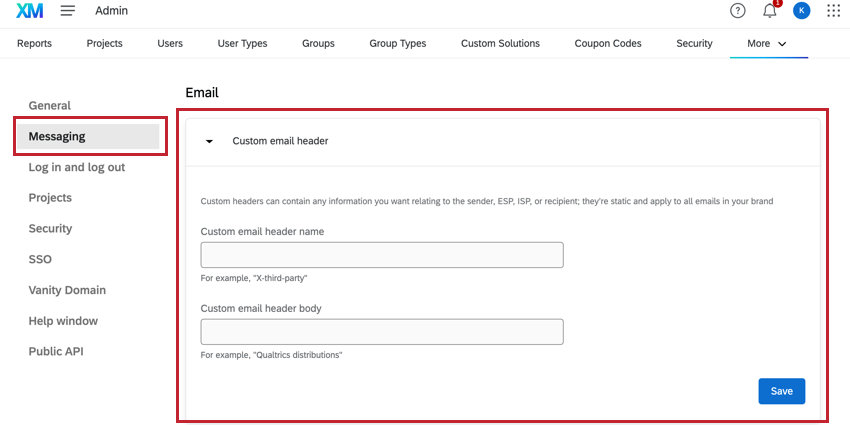Open the SSO settings section

(40, 259)
